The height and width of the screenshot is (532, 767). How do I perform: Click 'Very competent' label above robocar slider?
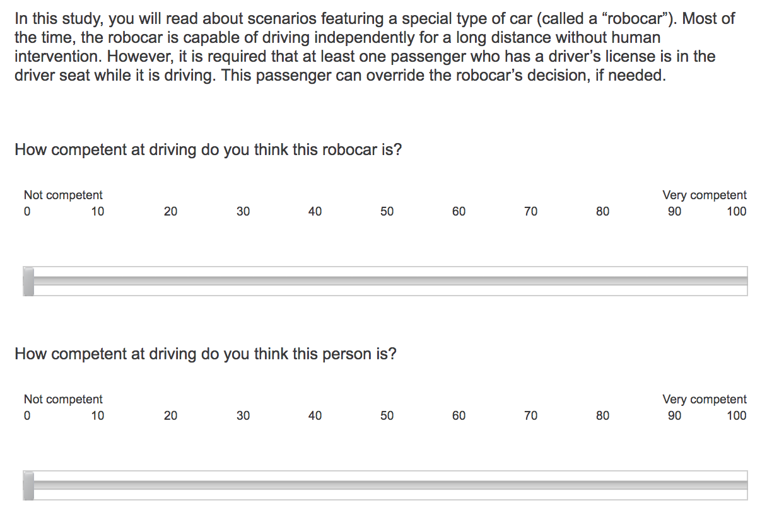tap(705, 195)
